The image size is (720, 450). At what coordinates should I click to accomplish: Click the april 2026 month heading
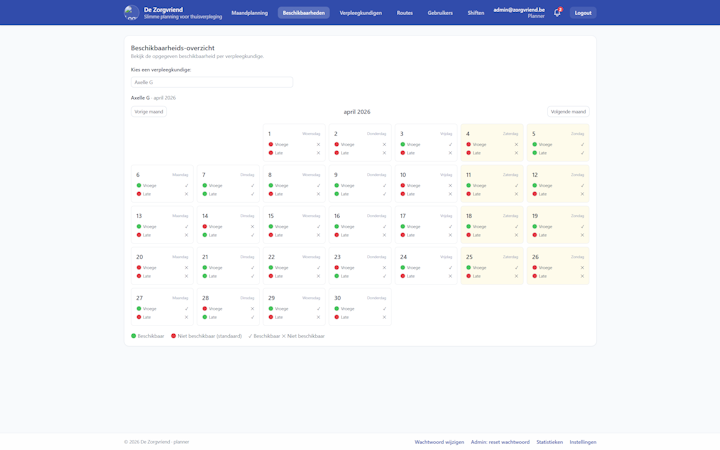(x=357, y=112)
